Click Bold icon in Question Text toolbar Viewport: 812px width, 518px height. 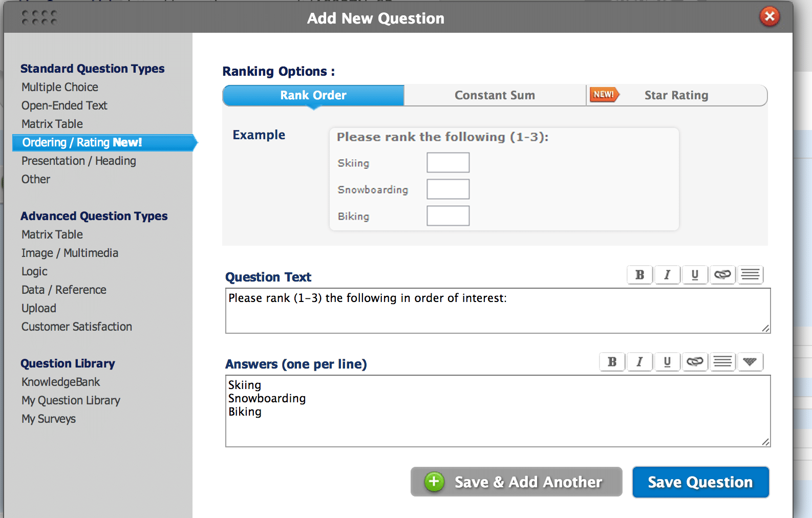[x=639, y=275]
